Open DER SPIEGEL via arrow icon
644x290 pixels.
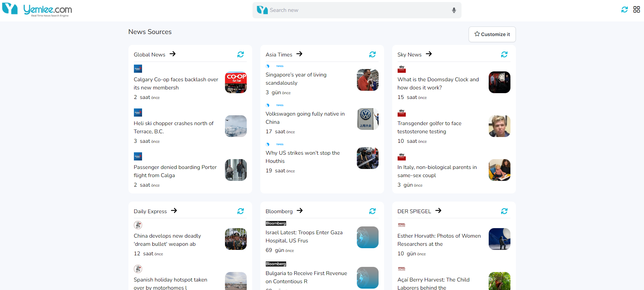(x=438, y=210)
